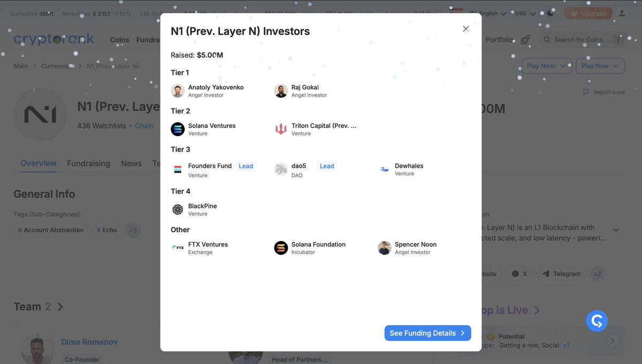Click Report issue flag link
Screen dimensions: 642x364
[x=604, y=92]
